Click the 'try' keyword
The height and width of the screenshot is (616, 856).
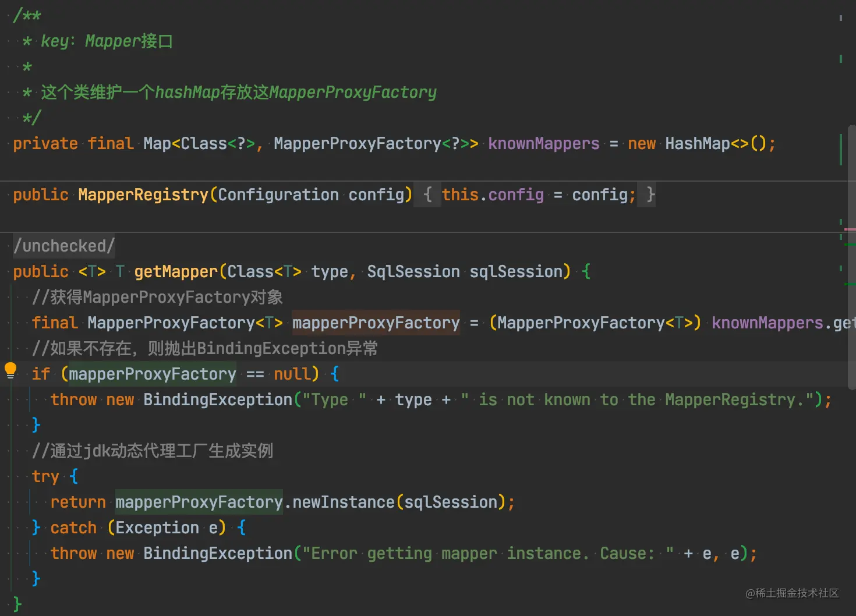point(45,476)
